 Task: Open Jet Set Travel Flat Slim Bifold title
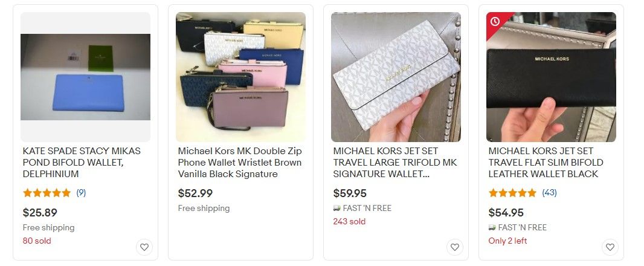[546, 163]
